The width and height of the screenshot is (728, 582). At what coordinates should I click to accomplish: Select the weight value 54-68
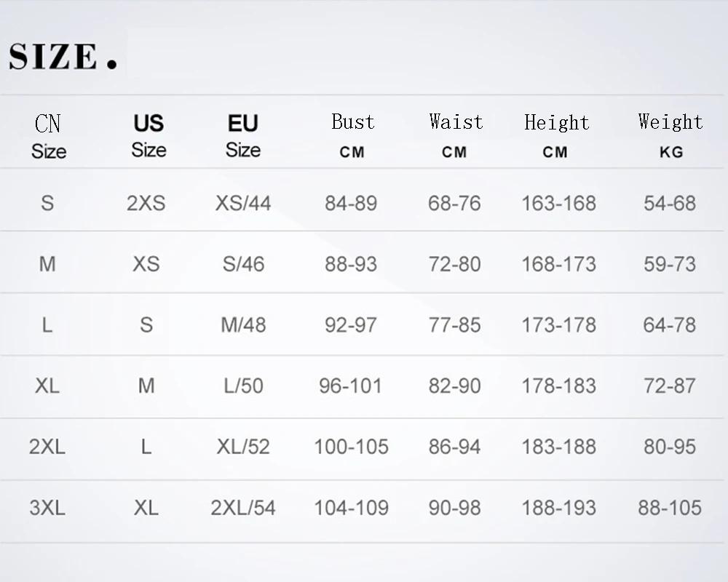click(670, 203)
